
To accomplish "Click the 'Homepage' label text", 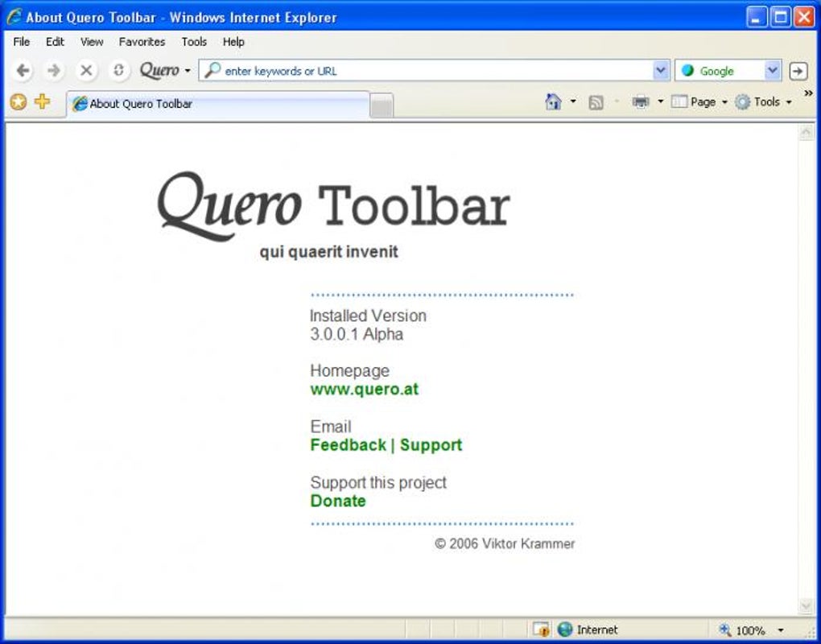I will pos(350,370).
